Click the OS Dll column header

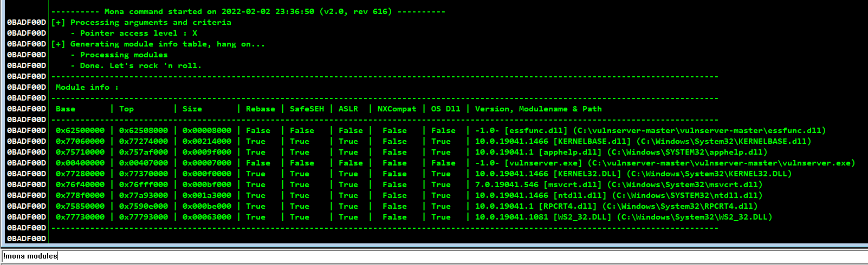coord(445,109)
